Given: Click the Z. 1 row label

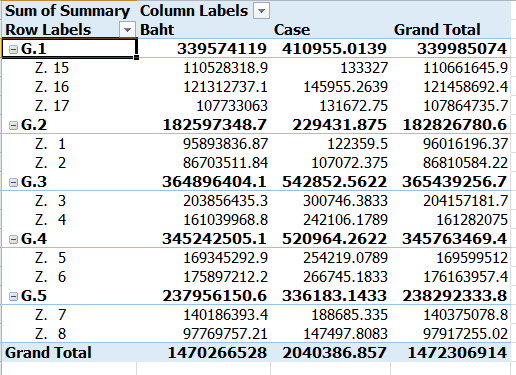Looking at the screenshot, I should [x=50, y=144].
